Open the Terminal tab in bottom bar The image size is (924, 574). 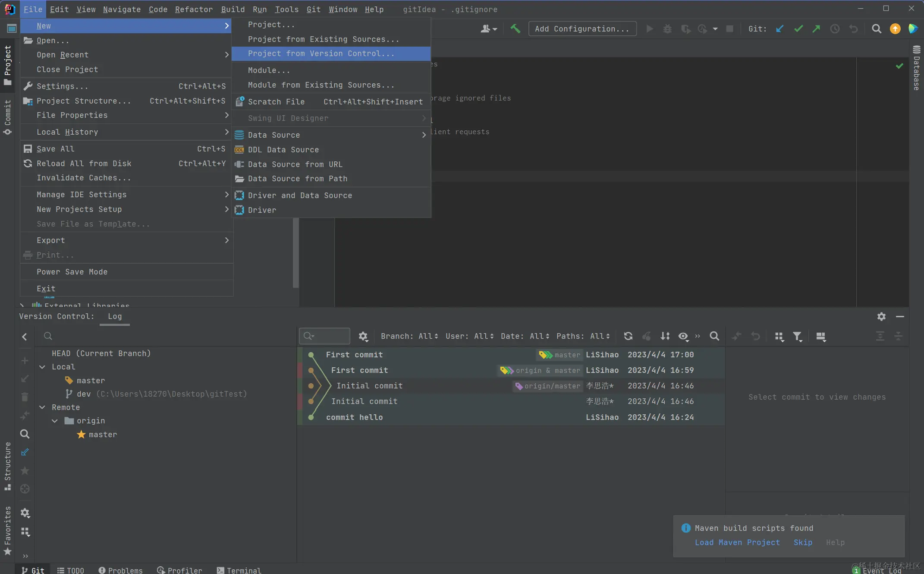[x=239, y=570]
